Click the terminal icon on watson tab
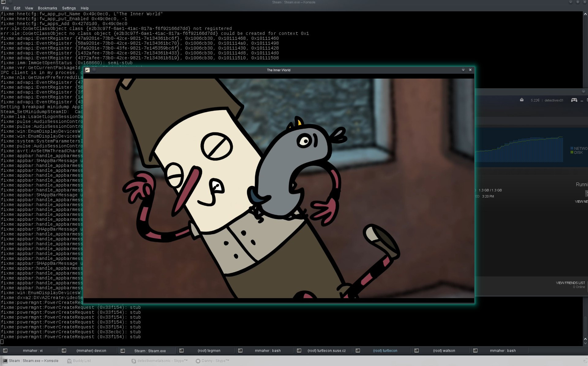Viewport: 588px width, 366px height. (x=417, y=351)
